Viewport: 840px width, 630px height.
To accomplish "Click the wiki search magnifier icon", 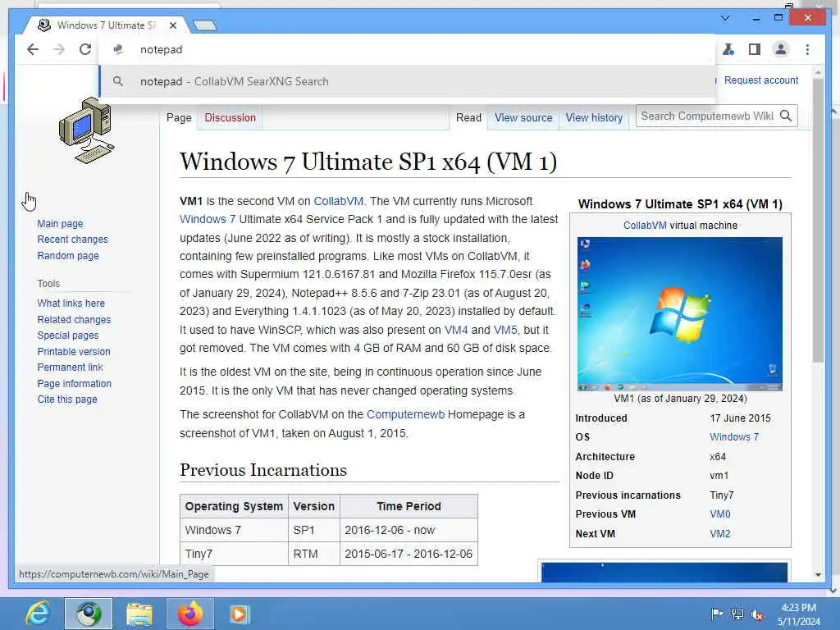I will tap(785, 116).
